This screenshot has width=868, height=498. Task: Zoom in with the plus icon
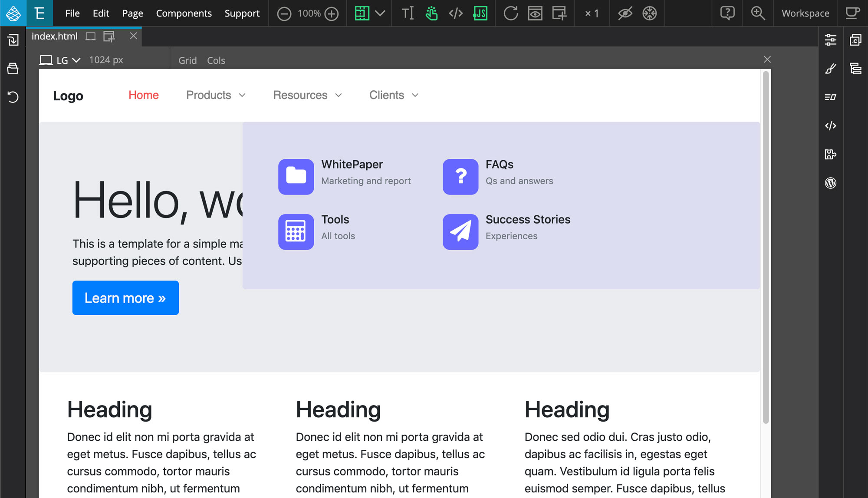[x=332, y=13]
